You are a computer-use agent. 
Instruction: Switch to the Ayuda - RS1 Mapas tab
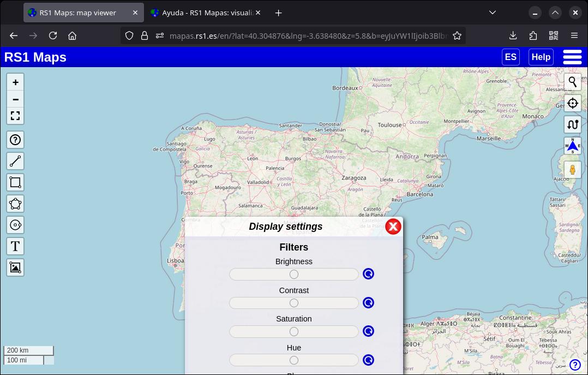pyautogui.click(x=206, y=13)
